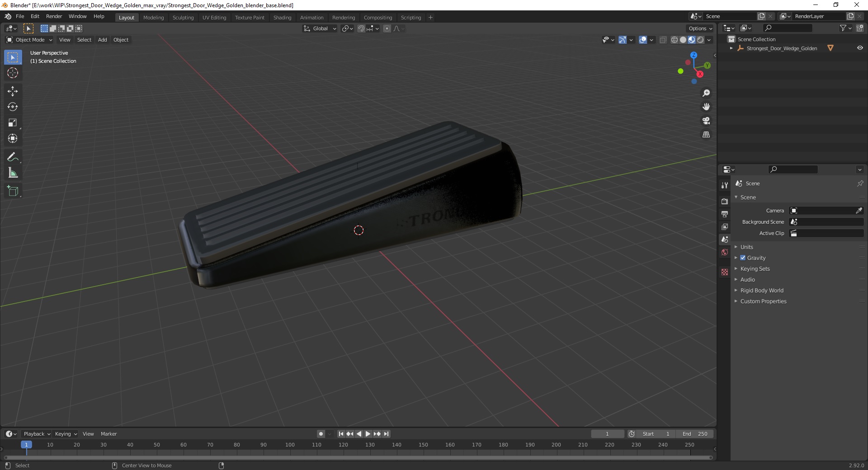Open the timeline Marker menu

(x=108, y=434)
